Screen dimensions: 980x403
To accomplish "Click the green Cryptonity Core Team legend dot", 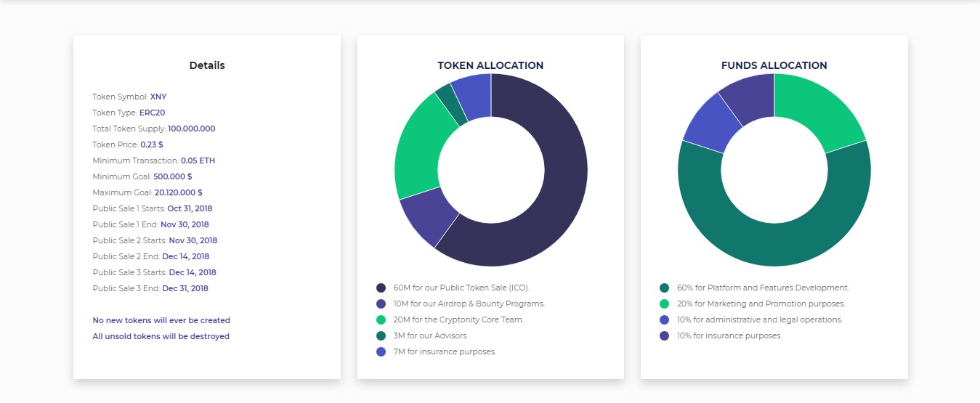I will pyautogui.click(x=381, y=319).
